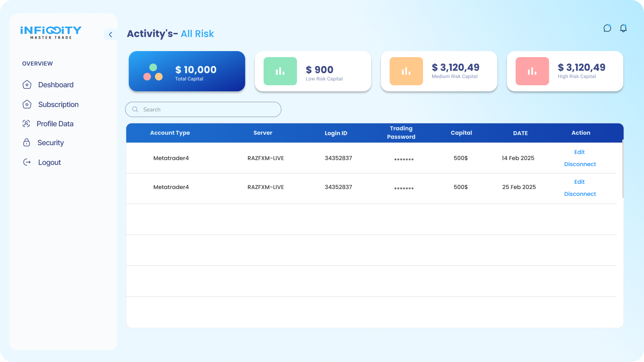Click the Infinity Master Trade logo
The width and height of the screenshot is (644, 362).
(51, 33)
